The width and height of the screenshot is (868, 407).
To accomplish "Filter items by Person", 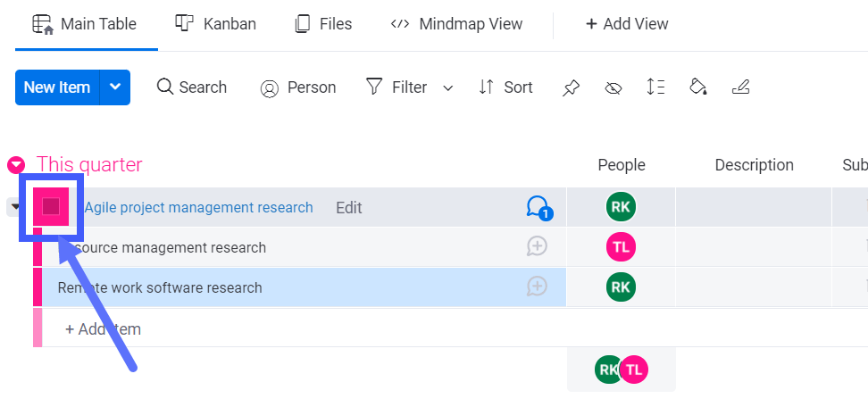I will [x=298, y=87].
